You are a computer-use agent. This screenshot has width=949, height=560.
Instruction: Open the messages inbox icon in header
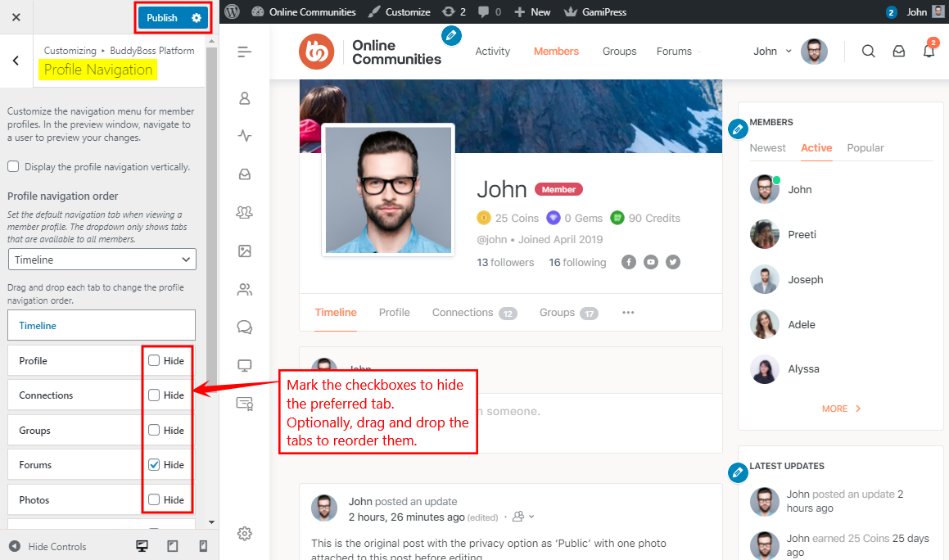898,51
